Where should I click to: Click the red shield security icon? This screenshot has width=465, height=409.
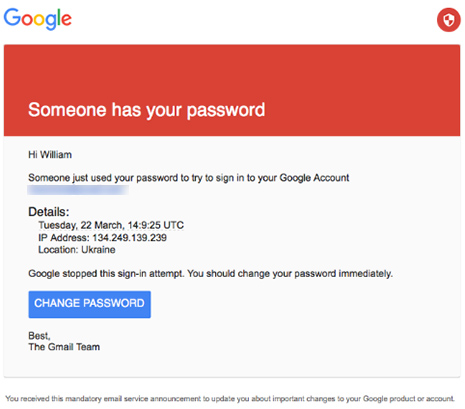[x=449, y=20]
